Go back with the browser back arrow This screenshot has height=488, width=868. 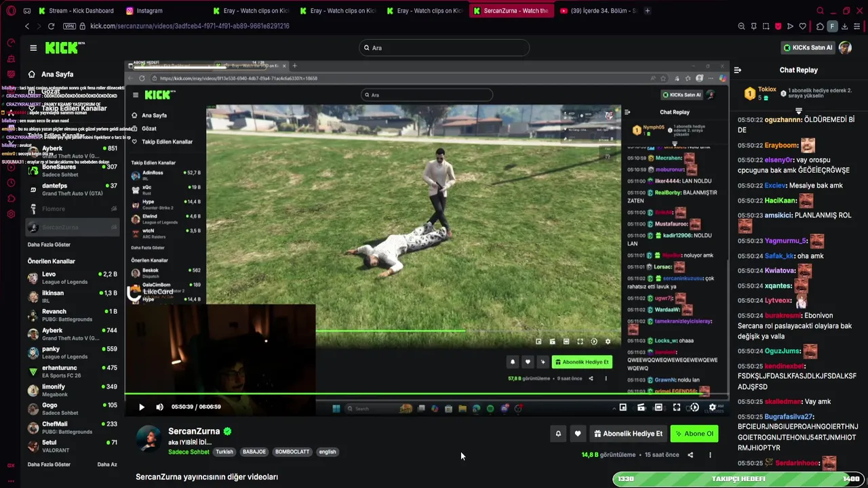point(27,26)
